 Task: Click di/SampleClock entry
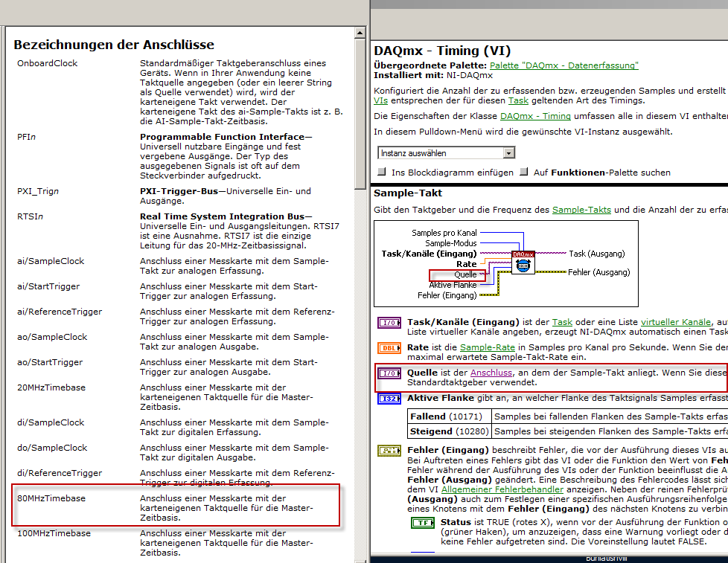pos(51,422)
